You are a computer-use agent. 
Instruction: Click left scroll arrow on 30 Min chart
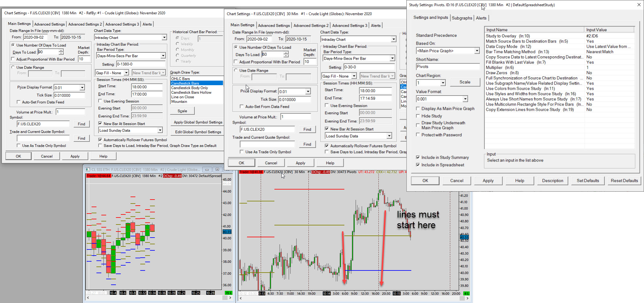[241, 298]
